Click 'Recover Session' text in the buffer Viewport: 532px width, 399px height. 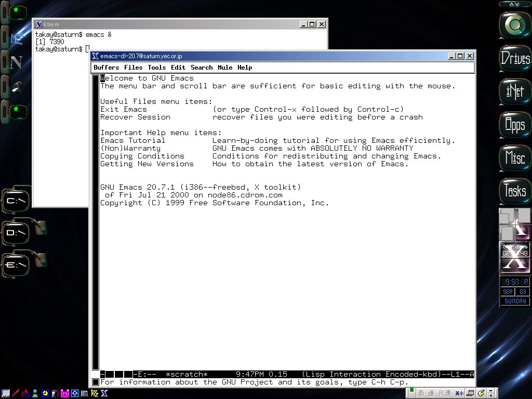click(x=136, y=117)
